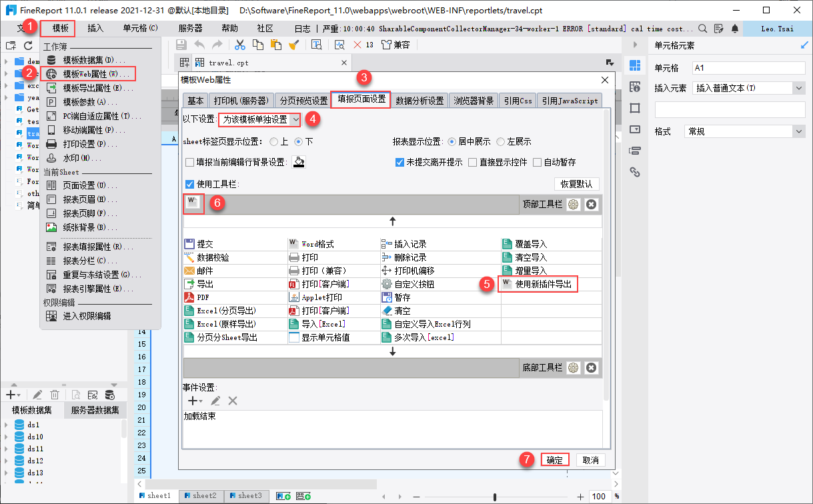Image resolution: width=813 pixels, height=504 pixels.
Task: Uncheck 使用工具栏 checkbox
Action: tap(190, 184)
